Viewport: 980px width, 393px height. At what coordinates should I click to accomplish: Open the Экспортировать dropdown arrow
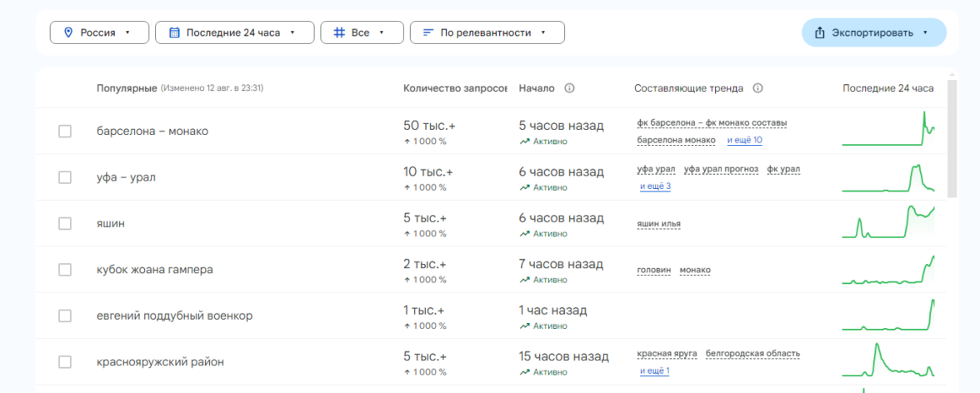pos(925,32)
